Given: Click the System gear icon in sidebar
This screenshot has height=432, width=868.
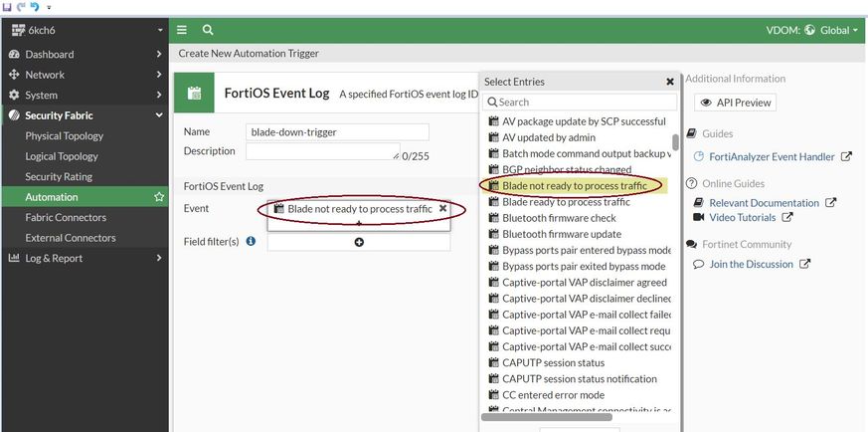Looking at the screenshot, I should pos(14,96).
